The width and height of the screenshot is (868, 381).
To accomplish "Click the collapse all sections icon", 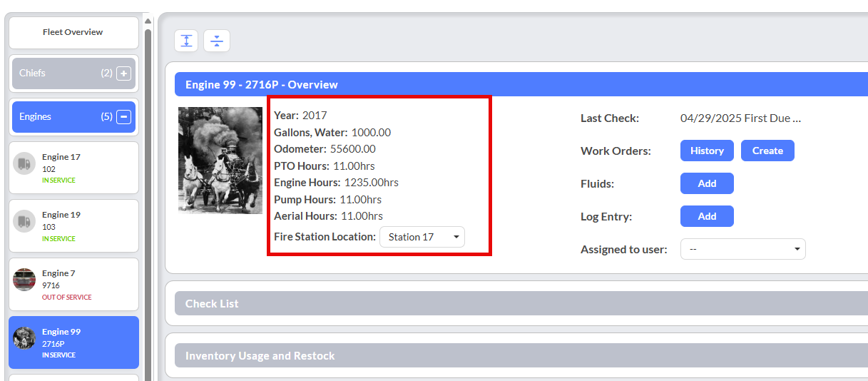I will click(217, 41).
